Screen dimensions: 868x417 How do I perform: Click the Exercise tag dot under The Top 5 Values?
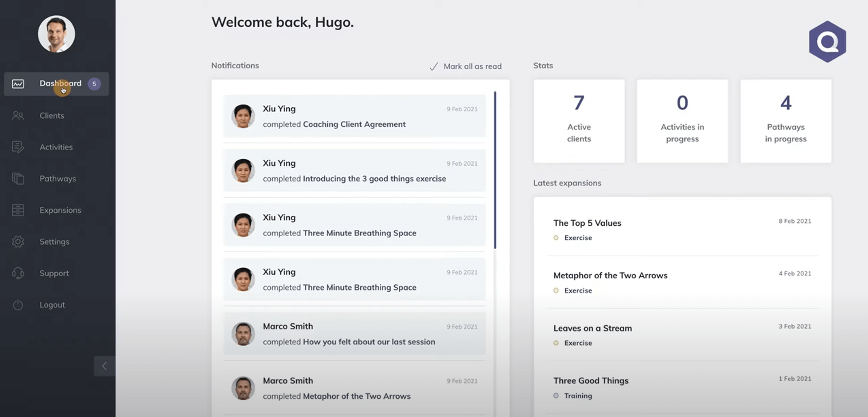(556, 238)
